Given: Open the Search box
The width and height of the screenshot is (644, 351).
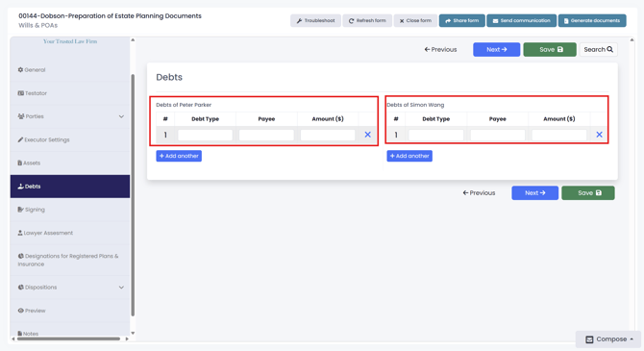Looking at the screenshot, I should pos(598,49).
